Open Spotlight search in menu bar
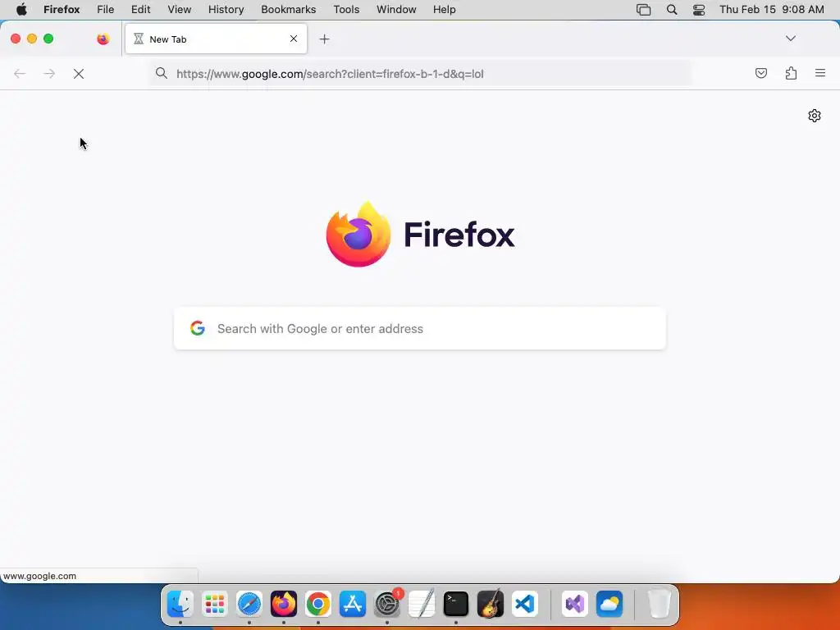840x630 pixels. 672,10
